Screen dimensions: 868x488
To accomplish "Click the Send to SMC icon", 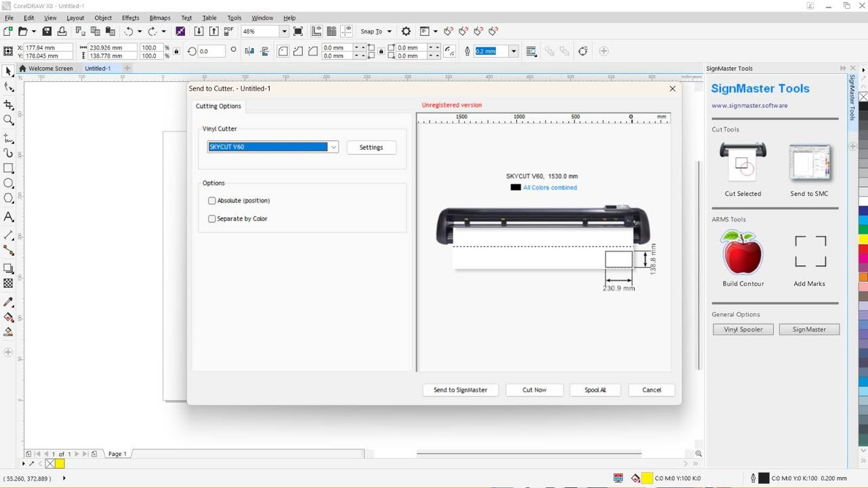I will point(809,163).
